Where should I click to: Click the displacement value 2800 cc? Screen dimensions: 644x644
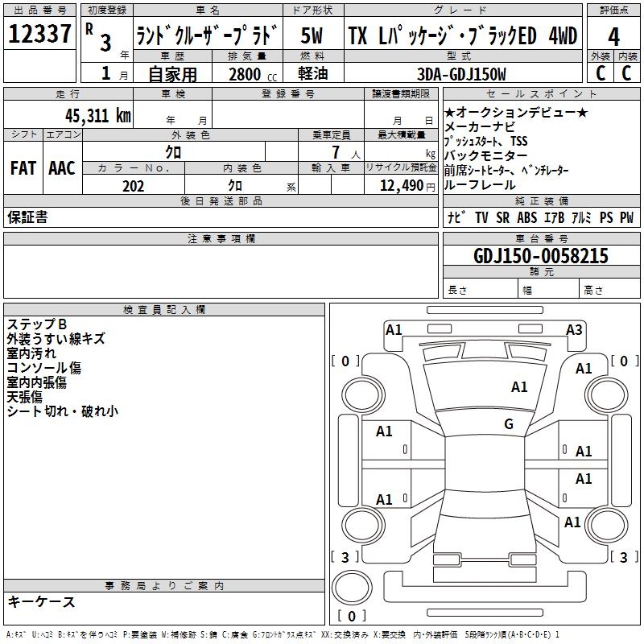(x=253, y=74)
